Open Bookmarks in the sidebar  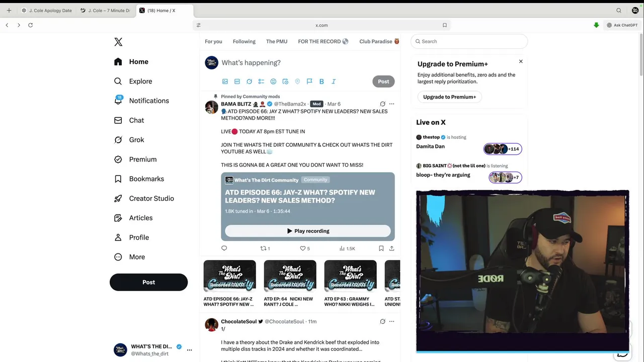(139, 178)
